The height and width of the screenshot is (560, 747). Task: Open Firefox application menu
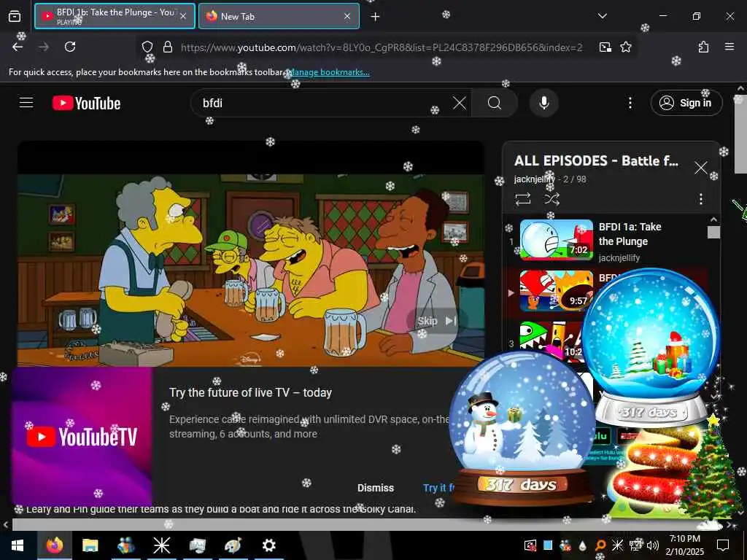click(729, 47)
